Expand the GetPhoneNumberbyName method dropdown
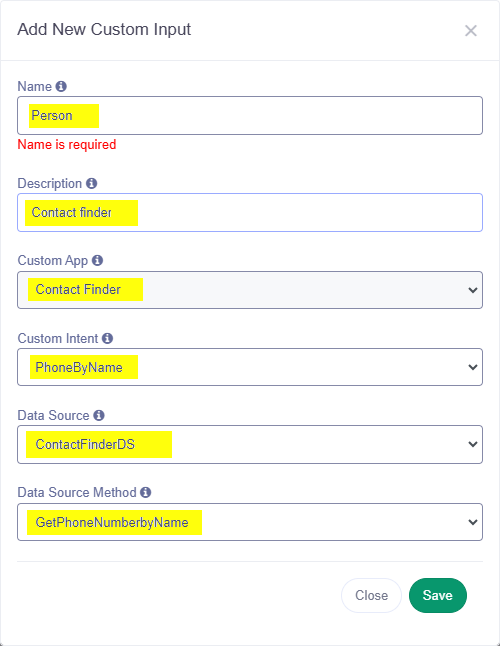The width and height of the screenshot is (500, 646). click(250, 522)
